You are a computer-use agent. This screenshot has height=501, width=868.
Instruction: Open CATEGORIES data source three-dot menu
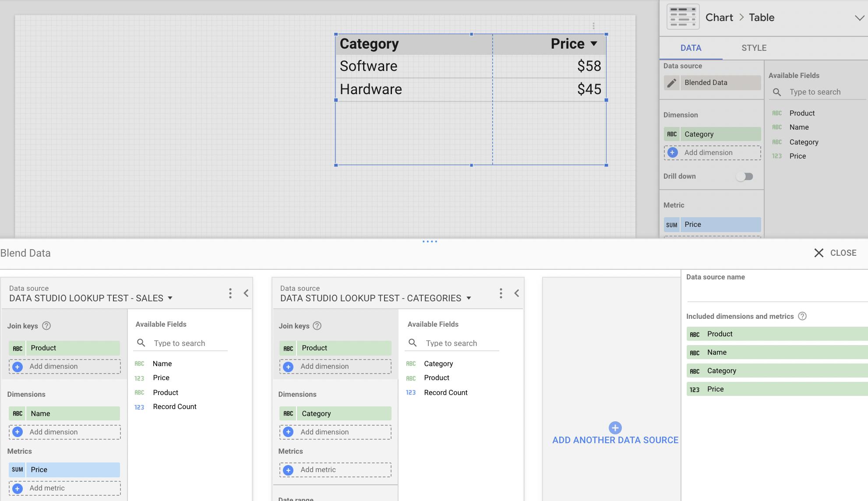[x=501, y=293]
